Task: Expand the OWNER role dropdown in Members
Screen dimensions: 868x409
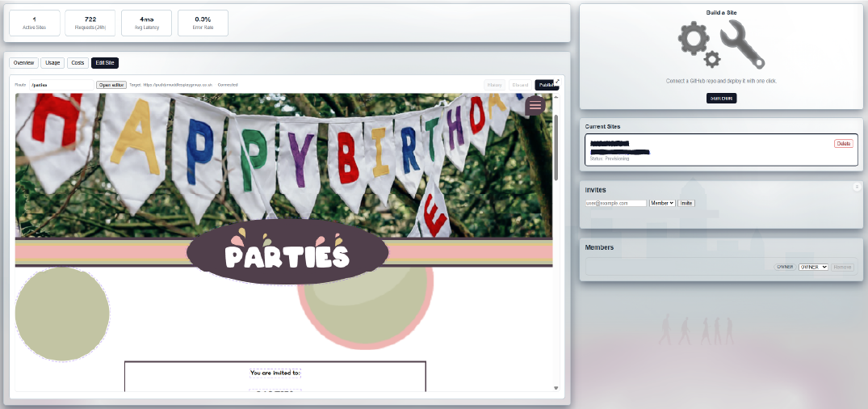Action: pos(813,267)
